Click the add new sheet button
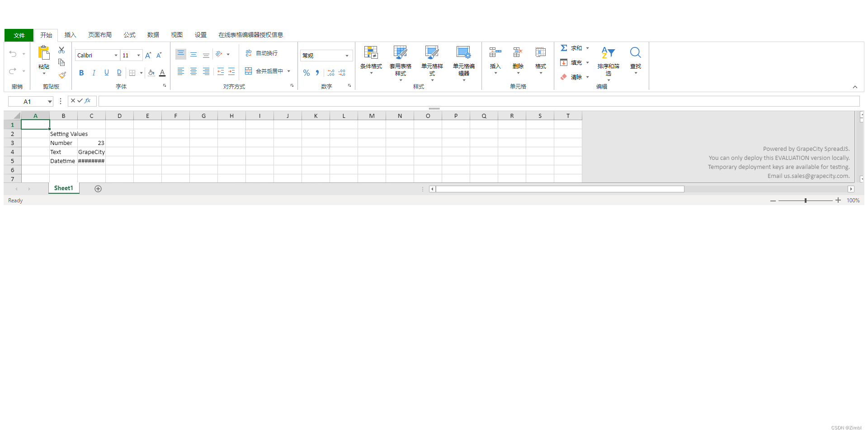868x434 pixels. [98, 188]
